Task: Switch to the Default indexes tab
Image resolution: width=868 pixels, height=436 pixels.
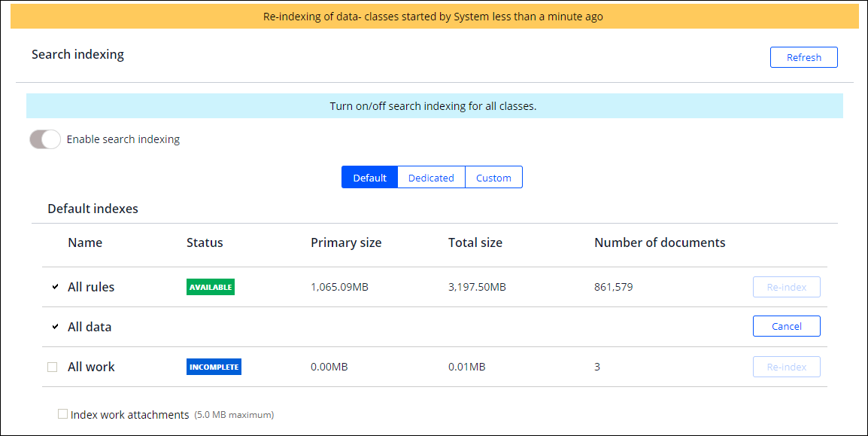Action: (x=369, y=178)
